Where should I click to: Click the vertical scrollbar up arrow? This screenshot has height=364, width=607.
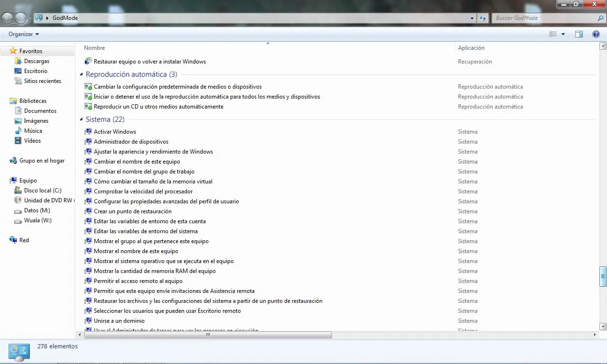coord(603,46)
